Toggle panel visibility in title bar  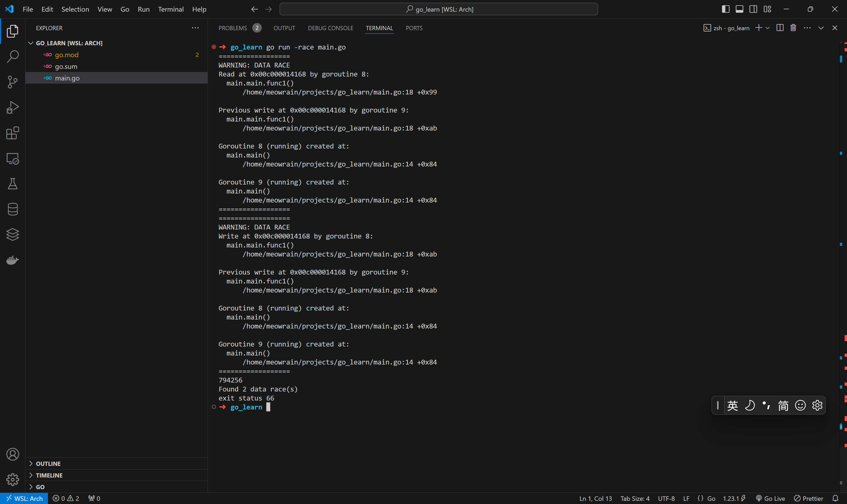739,9
